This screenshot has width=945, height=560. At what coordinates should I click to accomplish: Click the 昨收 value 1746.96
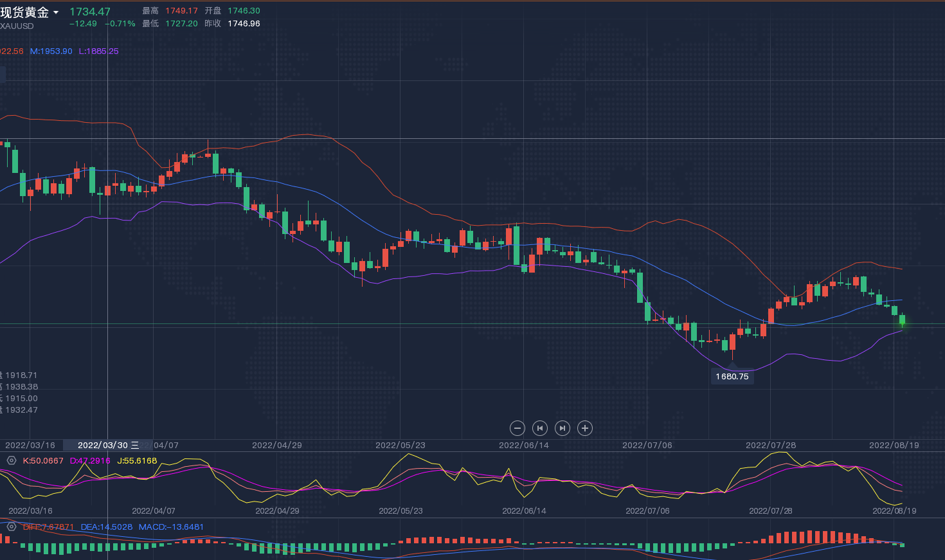[244, 24]
